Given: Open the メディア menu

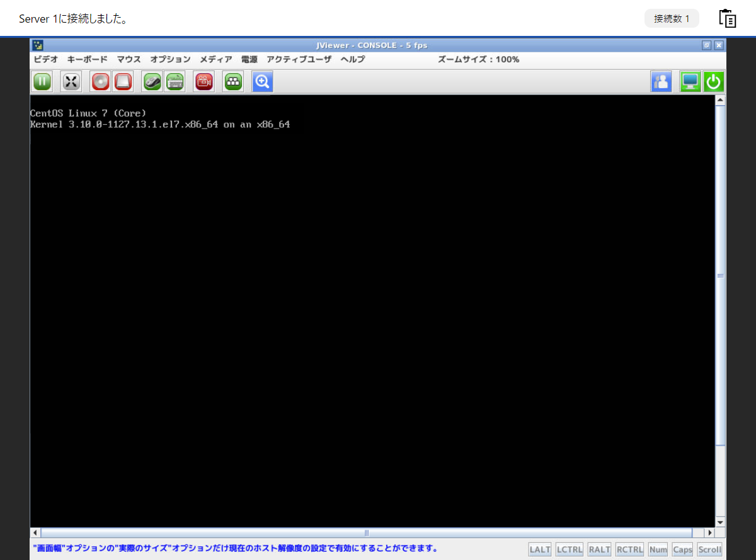Looking at the screenshot, I should coord(215,59).
